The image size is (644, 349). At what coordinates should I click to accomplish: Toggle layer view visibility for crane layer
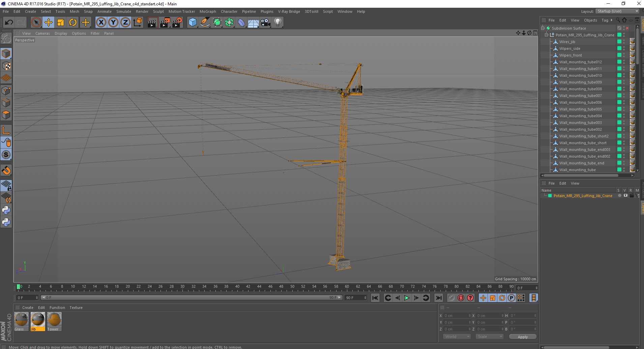pos(625,195)
